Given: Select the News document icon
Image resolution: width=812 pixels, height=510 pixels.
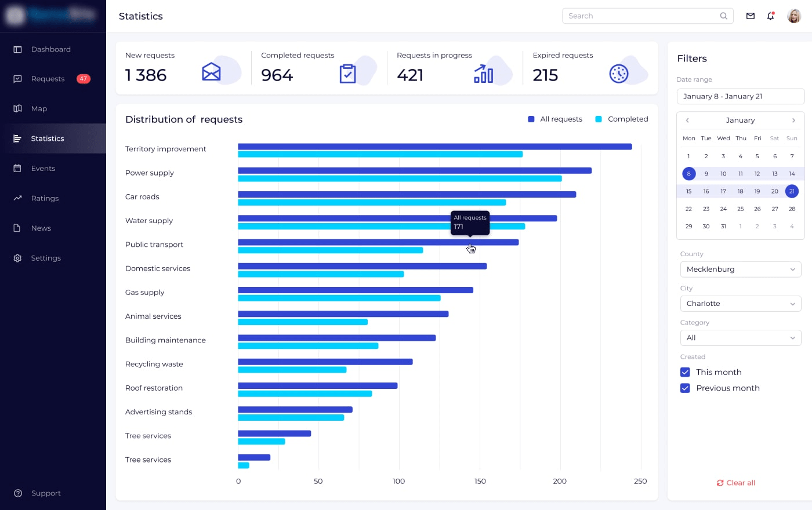Looking at the screenshot, I should (18, 228).
